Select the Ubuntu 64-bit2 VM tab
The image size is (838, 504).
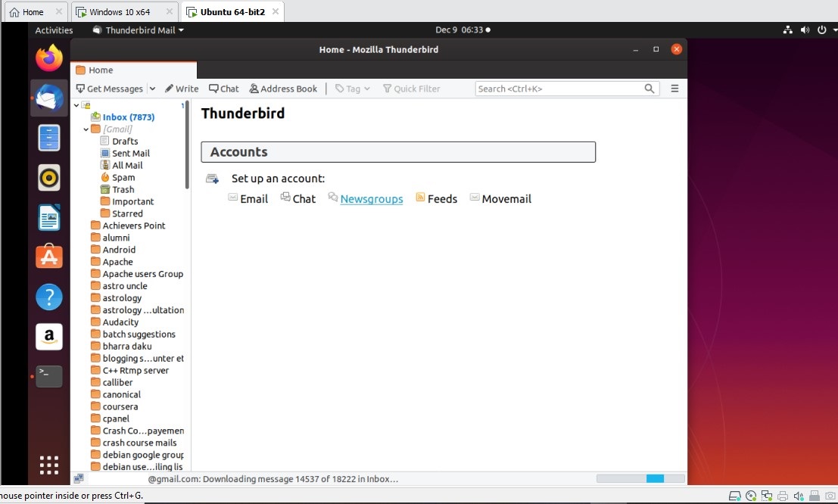point(232,12)
